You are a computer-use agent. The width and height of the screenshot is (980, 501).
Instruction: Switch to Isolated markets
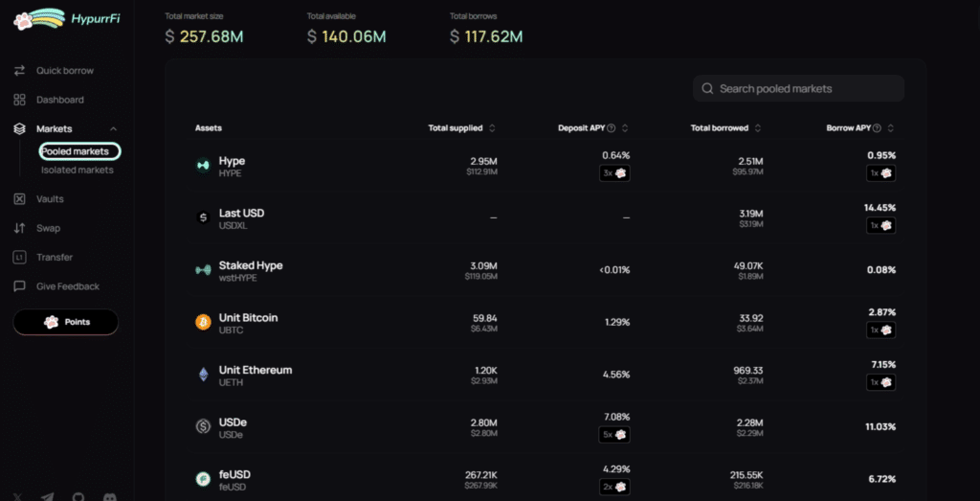(x=78, y=171)
